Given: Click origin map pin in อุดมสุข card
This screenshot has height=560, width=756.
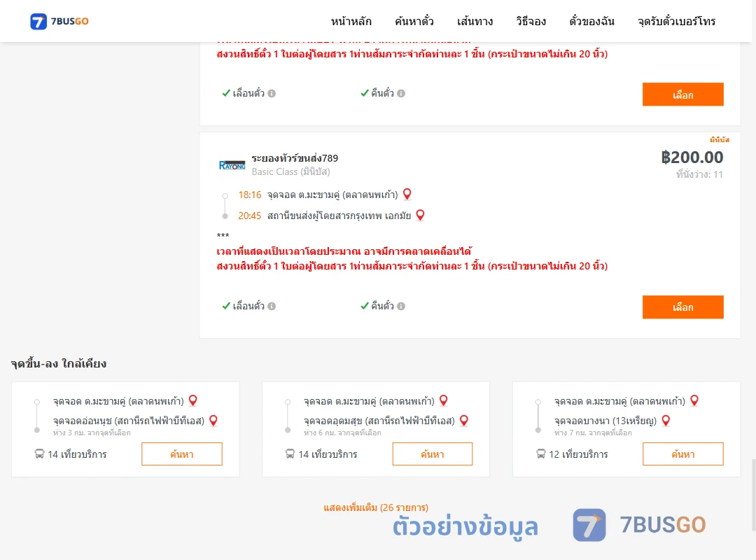Looking at the screenshot, I should point(444,400).
